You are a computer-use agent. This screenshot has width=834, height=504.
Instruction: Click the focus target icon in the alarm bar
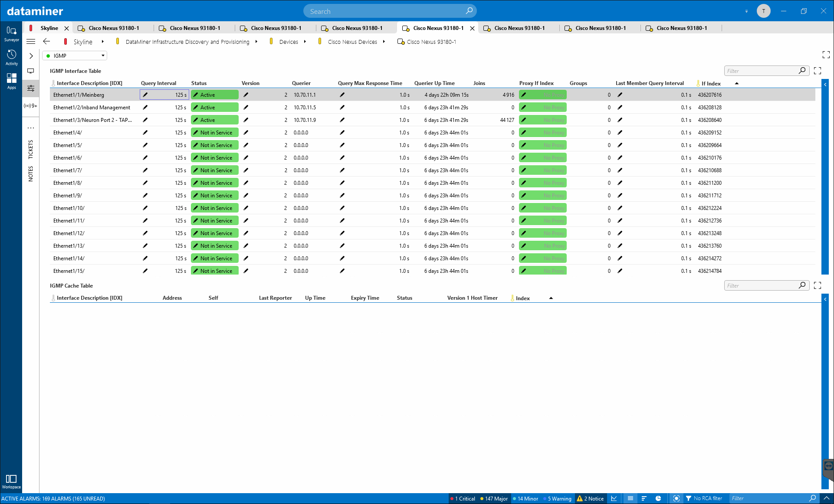coord(676,498)
